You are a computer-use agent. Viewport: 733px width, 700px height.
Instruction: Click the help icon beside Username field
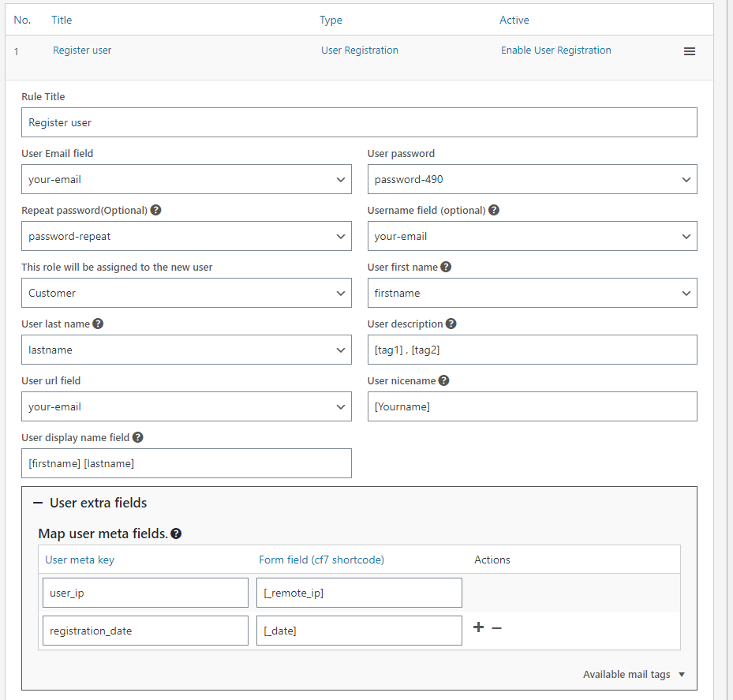[493, 210]
